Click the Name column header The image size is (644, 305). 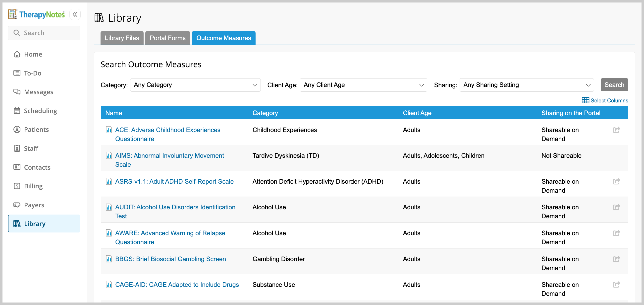pos(113,113)
